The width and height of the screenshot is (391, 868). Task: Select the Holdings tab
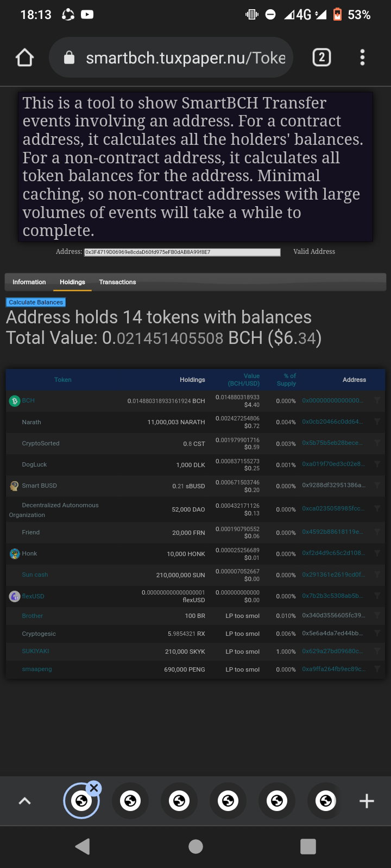[72, 282]
